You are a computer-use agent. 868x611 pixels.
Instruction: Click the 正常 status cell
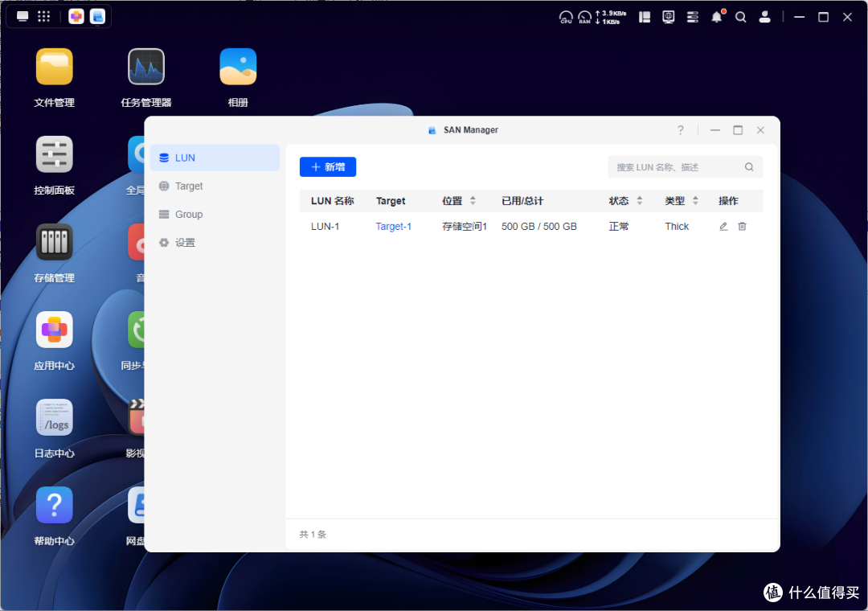pyautogui.click(x=618, y=227)
